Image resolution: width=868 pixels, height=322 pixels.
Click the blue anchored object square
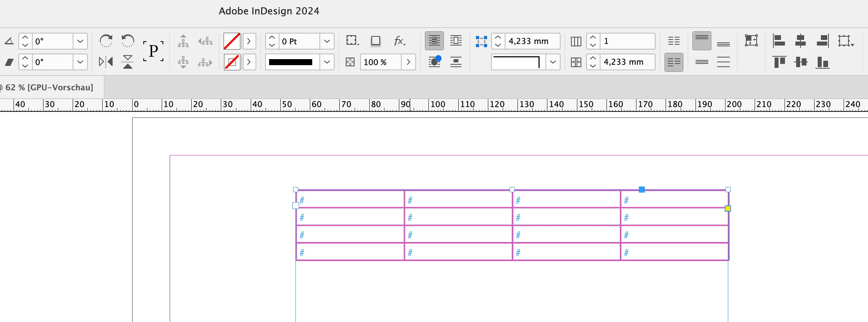click(x=642, y=189)
